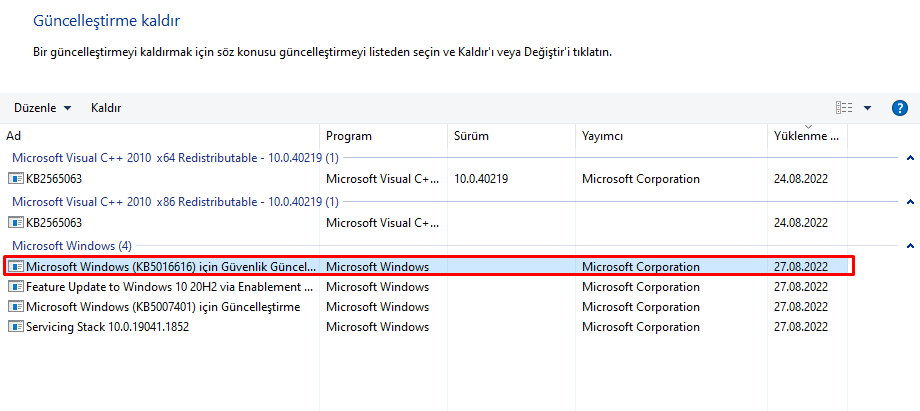Click the icon of the KB5016616 update
The image size is (920, 411).
(x=16, y=267)
